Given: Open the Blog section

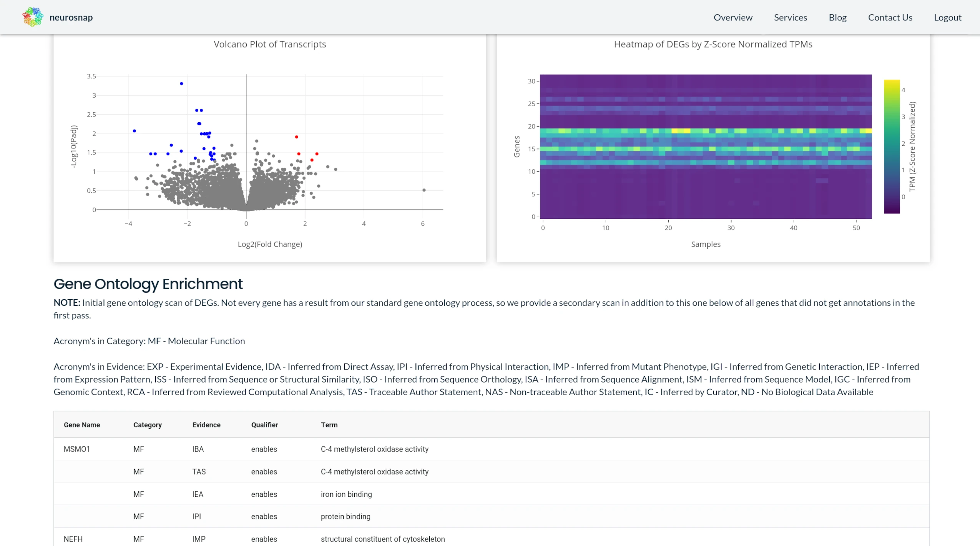Looking at the screenshot, I should 837,17.
